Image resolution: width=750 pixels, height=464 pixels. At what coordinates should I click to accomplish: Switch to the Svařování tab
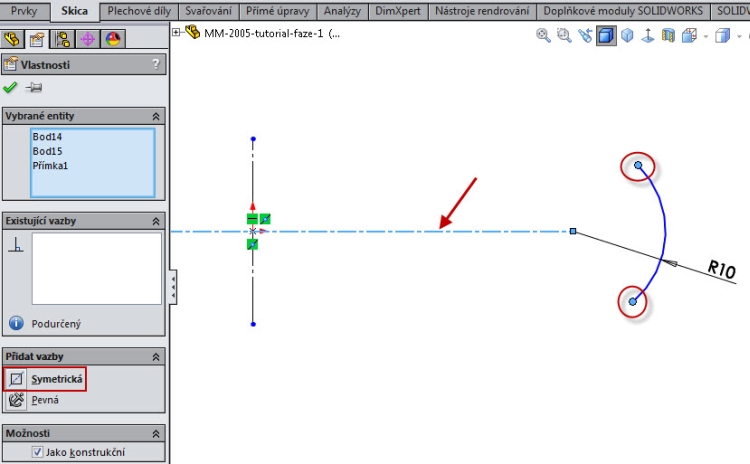209,11
